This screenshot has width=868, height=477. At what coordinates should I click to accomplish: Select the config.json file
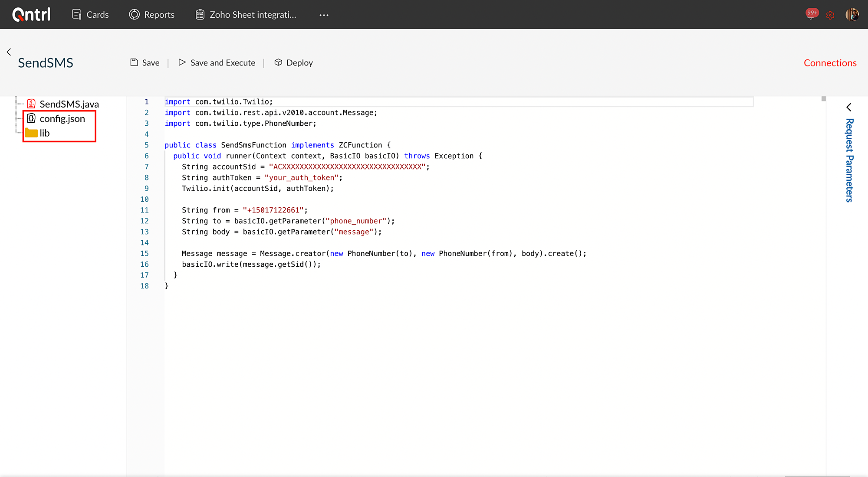pos(56,118)
